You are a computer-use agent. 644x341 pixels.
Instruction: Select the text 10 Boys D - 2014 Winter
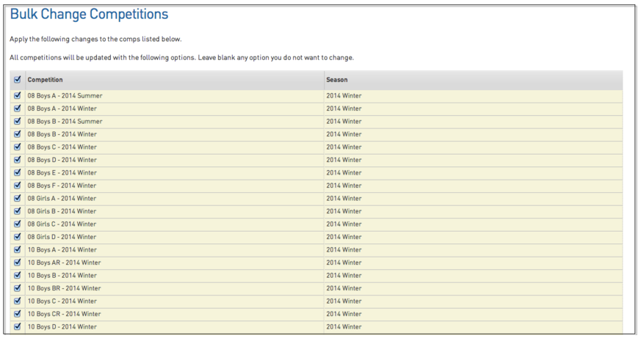coord(62,326)
